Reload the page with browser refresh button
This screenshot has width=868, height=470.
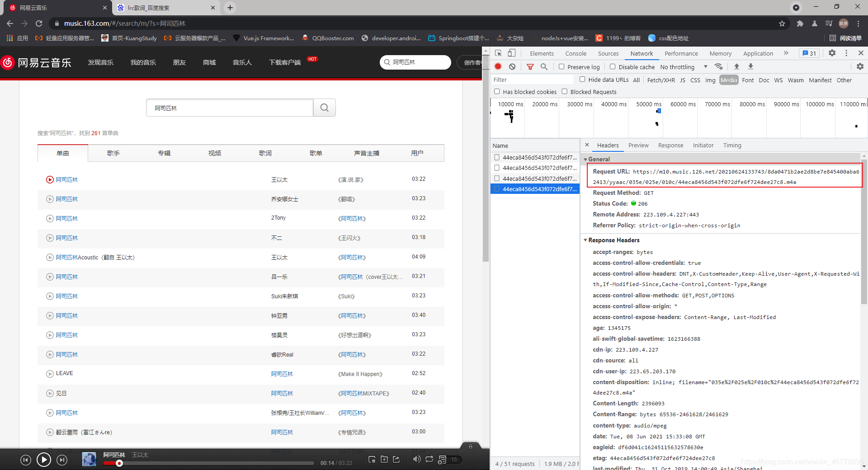click(x=39, y=23)
